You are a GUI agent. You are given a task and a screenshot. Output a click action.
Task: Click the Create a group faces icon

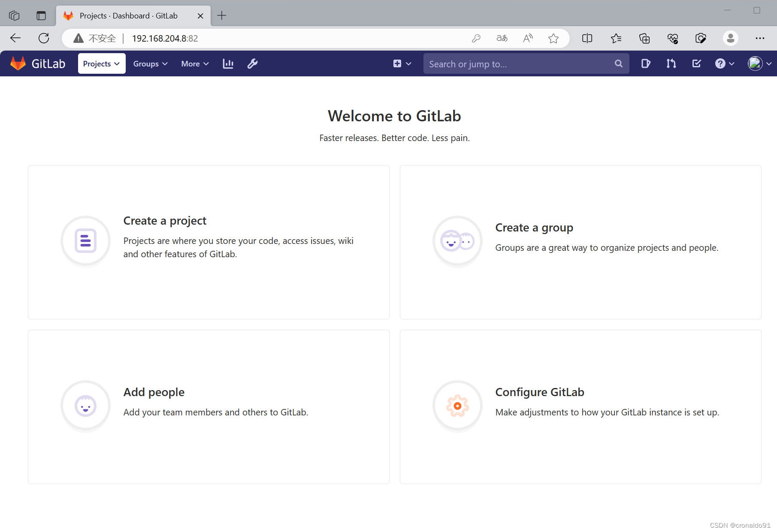point(457,240)
